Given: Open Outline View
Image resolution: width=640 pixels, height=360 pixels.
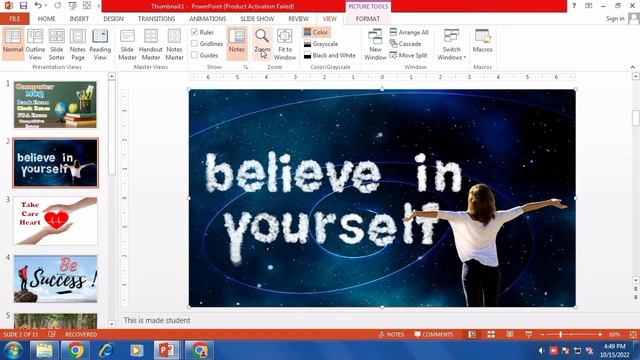Looking at the screenshot, I should 35,44.
